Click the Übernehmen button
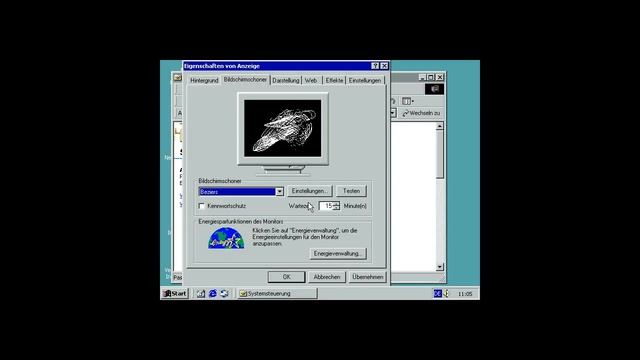640x360 pixels. click(367, 277)
